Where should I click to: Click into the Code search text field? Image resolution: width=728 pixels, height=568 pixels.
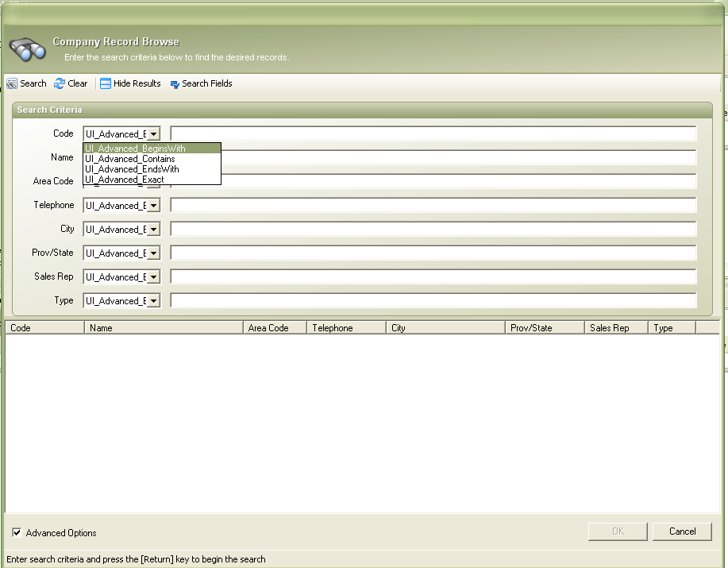click(433, 133)
